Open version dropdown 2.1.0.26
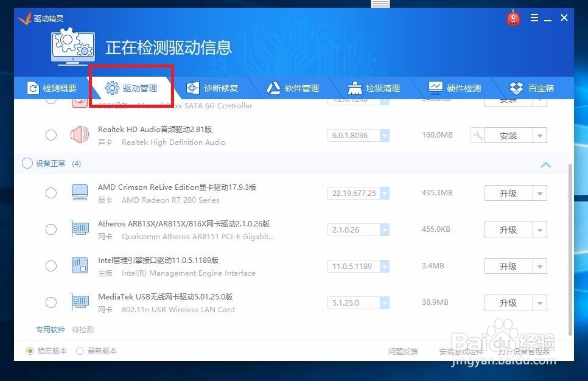588x381 pixels. [384, 229]
